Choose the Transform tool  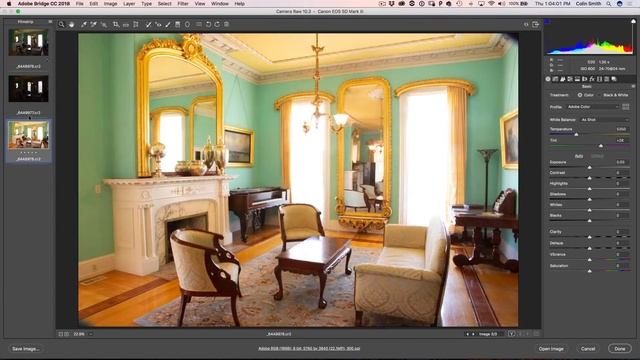[x=136, y=24]
